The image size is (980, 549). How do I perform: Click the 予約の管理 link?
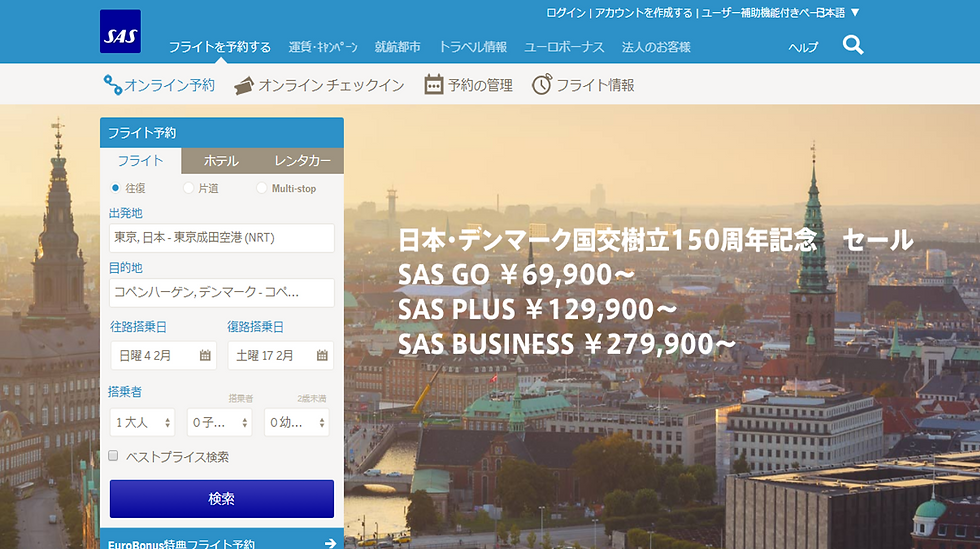click(480, 85)
